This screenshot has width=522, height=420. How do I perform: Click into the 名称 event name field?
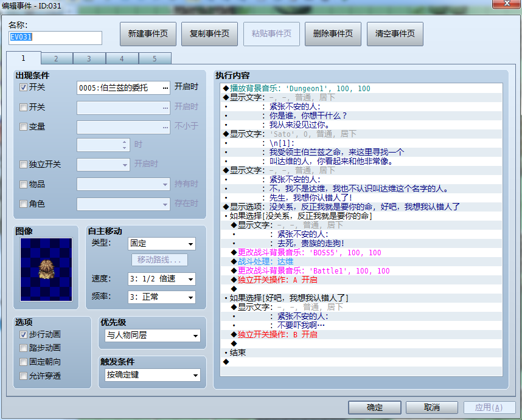pos(55,38)
